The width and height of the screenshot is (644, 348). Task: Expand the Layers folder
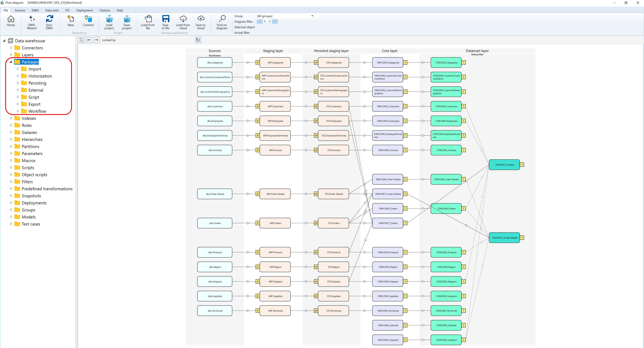point(11,55)
